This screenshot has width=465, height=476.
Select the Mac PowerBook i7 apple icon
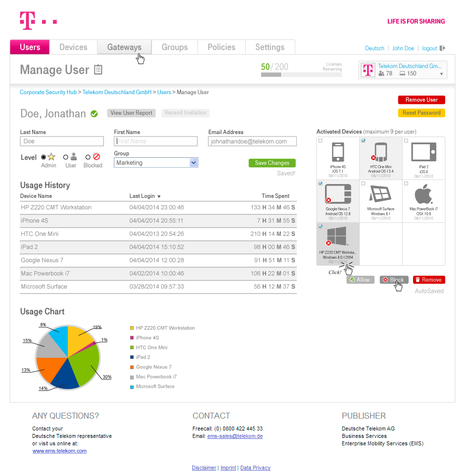tap(423, 194)
